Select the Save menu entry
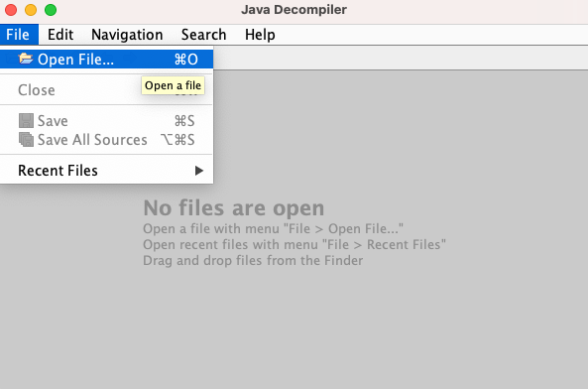This screenshot has height=389, width=588. coord(106,121)
